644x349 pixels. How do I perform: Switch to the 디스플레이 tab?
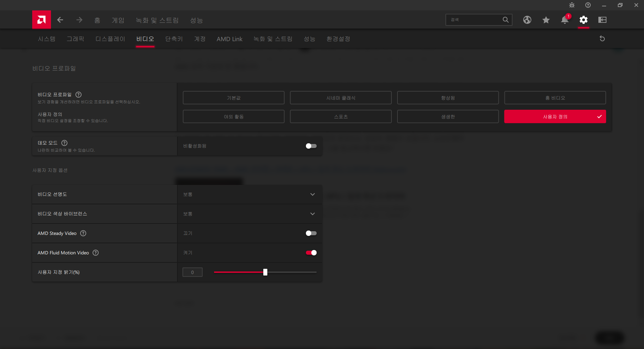pyautogui.click(x=110, y=39)
